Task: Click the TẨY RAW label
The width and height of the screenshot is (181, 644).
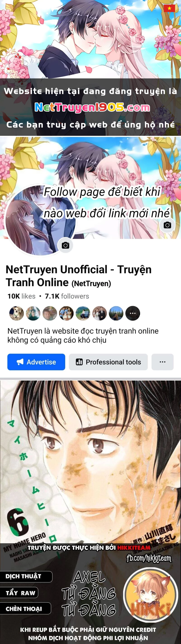Action: pyautogui.click(x=21, y=593)
